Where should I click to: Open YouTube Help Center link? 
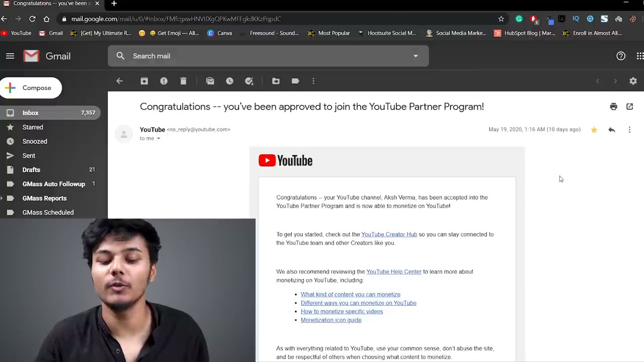coord(394,271)
